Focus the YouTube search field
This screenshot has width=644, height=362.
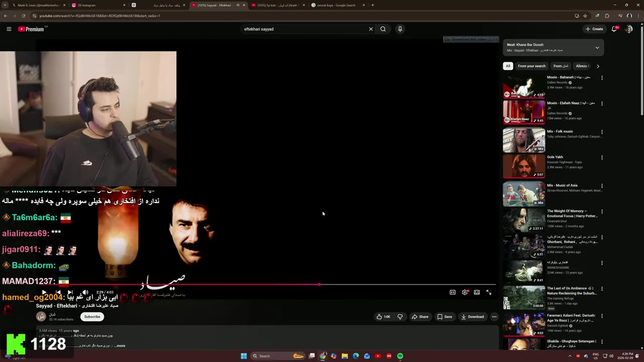coord(304,29)
